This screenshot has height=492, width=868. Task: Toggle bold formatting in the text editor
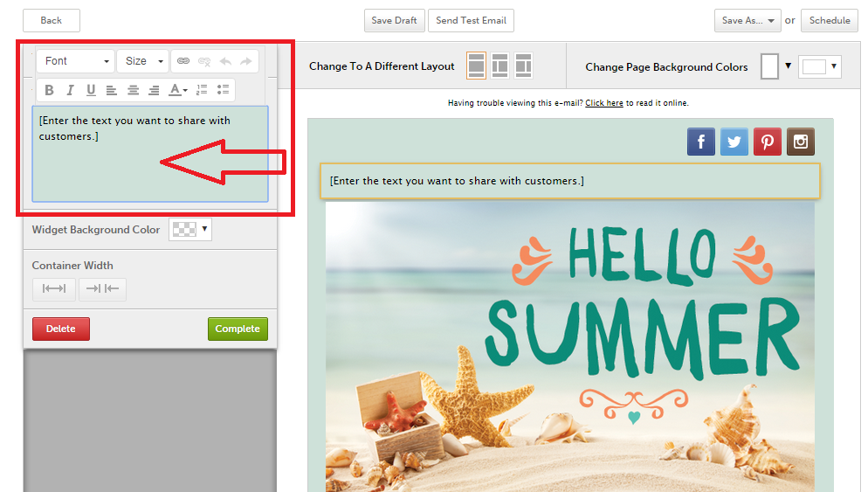pos(49,90)
